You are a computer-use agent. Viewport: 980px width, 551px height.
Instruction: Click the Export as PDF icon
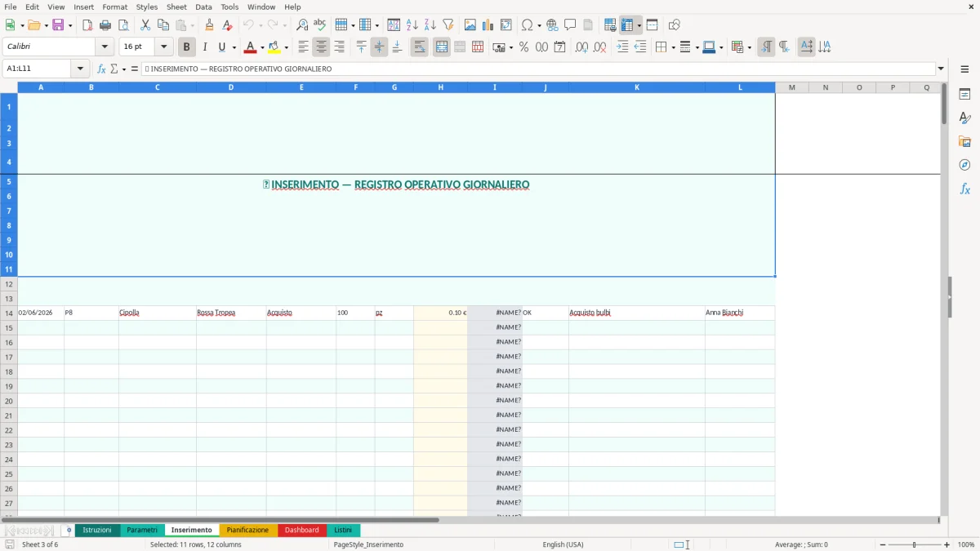pyautogui.click(x=87, y=25)
